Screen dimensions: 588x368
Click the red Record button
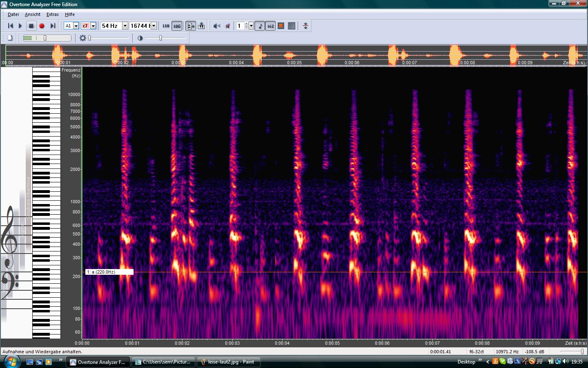pyautogui.click(x=42, y=26)
